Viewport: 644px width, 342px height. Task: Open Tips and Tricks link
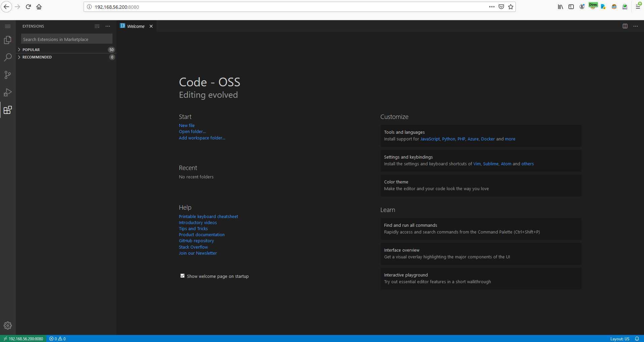pos(193,228)
